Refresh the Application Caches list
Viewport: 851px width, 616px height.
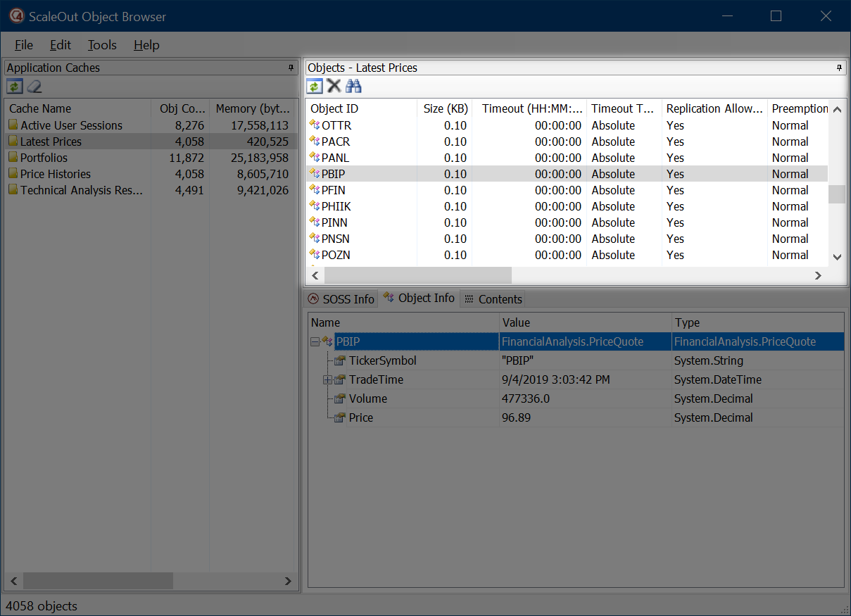coord(14,87)
